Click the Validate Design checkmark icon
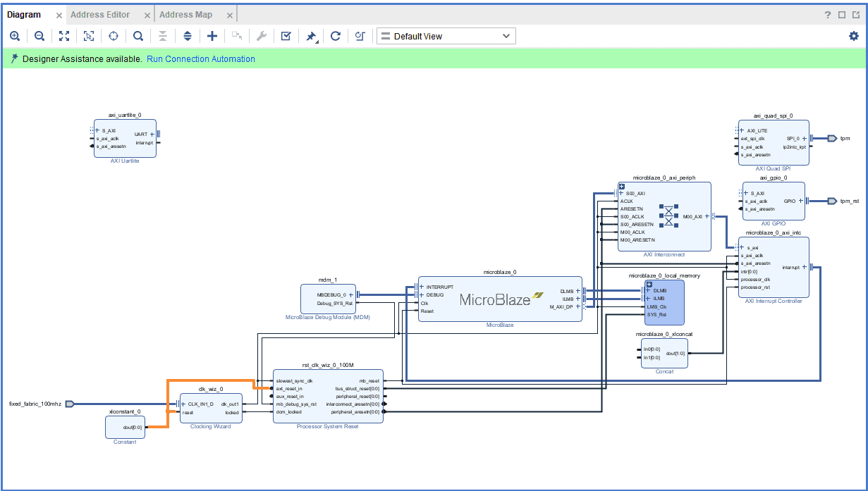 (286, 36)
